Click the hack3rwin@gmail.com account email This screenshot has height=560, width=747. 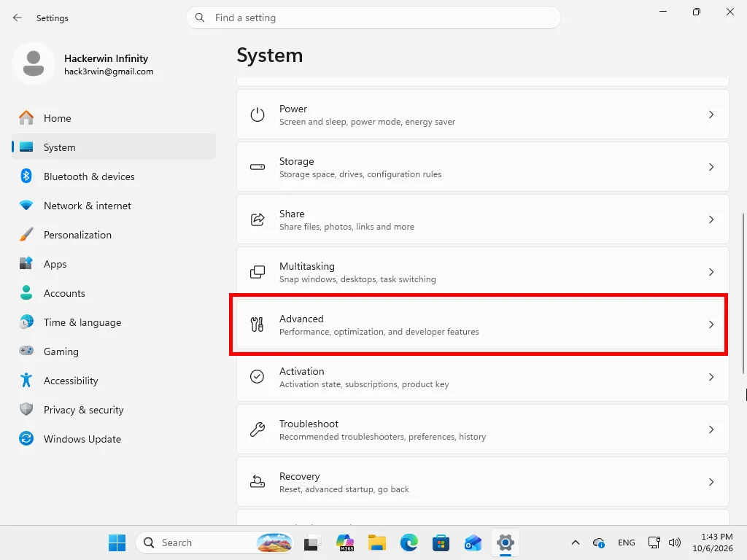click(109, 71)
